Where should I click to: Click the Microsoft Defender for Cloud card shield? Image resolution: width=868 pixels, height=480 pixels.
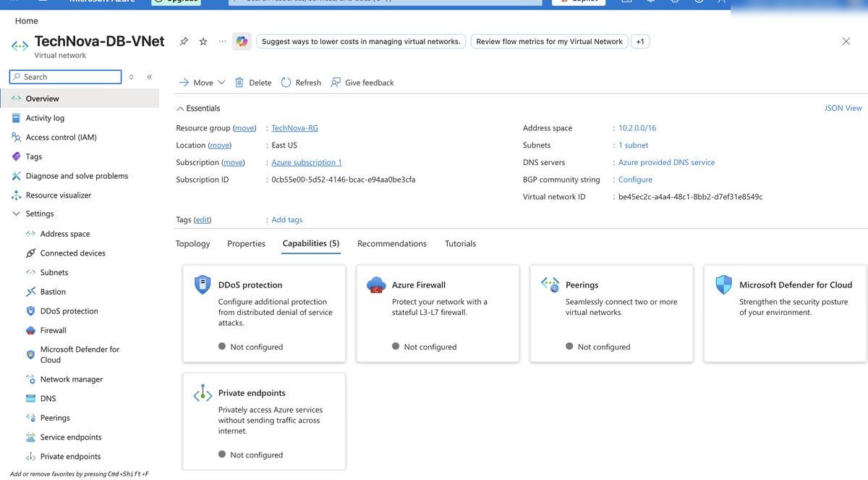[x=723, y=285]
